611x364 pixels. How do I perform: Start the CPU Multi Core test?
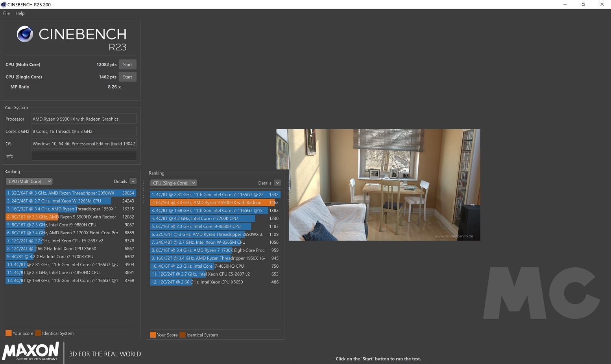pos(127,64)
